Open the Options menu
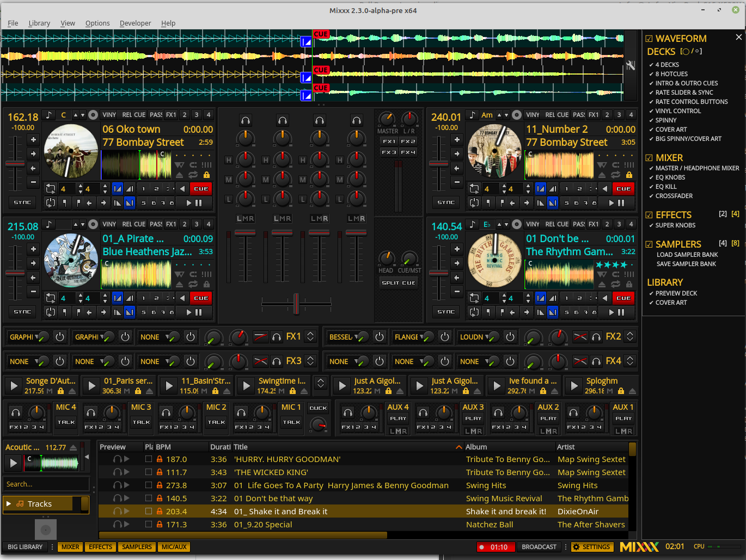This screenshot has height=560, width=746. point(97,23)
